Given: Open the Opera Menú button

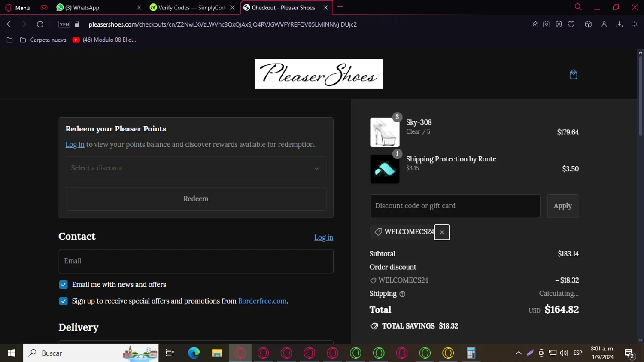Looking at the screenshot, I should [x=18, y=7].
